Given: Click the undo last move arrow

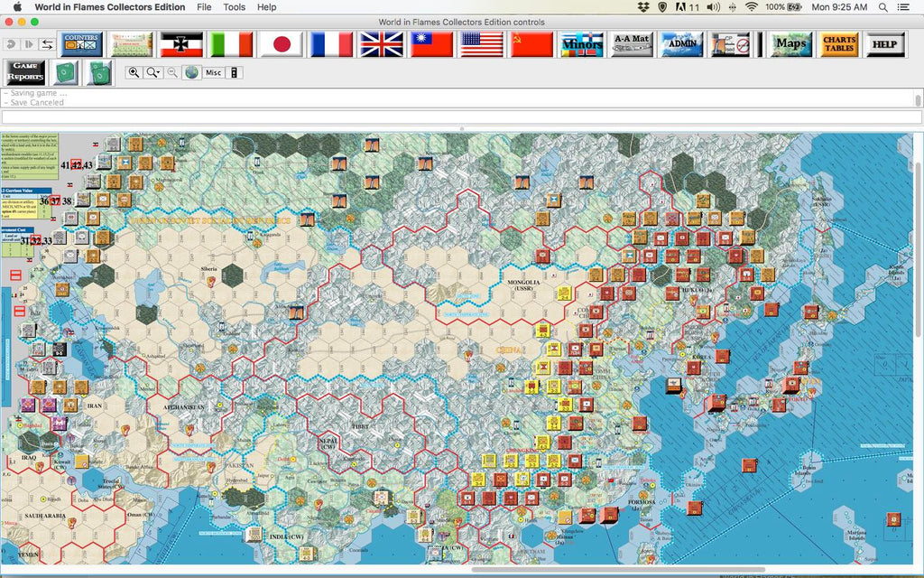Looking at the screenshot, I should (x=10, y=44).
